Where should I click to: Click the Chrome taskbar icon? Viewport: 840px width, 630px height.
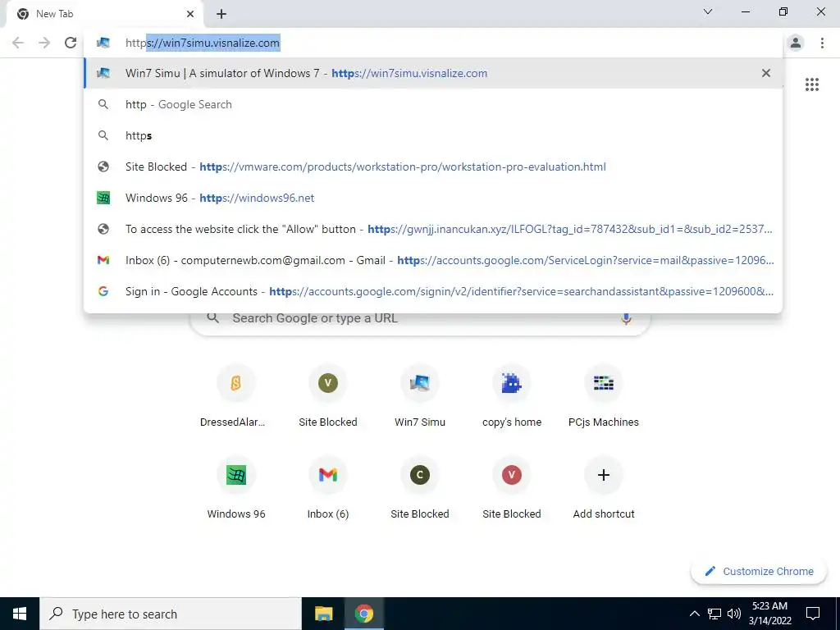click(x=363, y=614)
